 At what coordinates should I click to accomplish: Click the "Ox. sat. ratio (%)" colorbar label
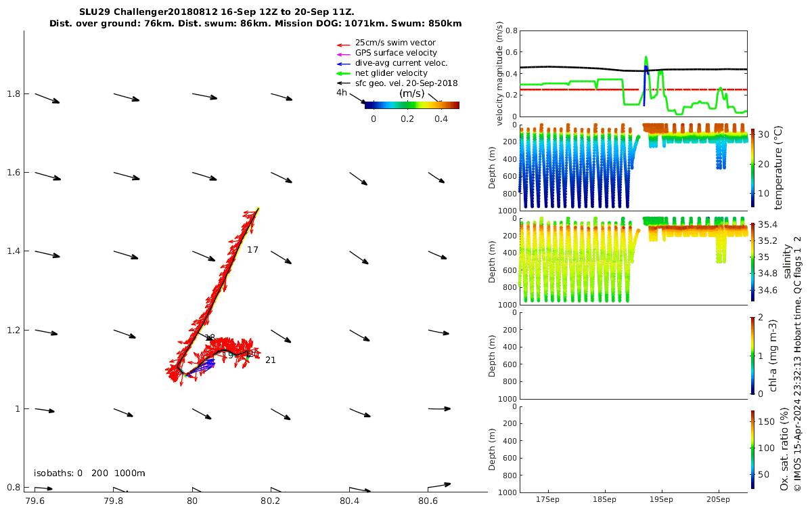pyautogui.click(x=784, y=449)
